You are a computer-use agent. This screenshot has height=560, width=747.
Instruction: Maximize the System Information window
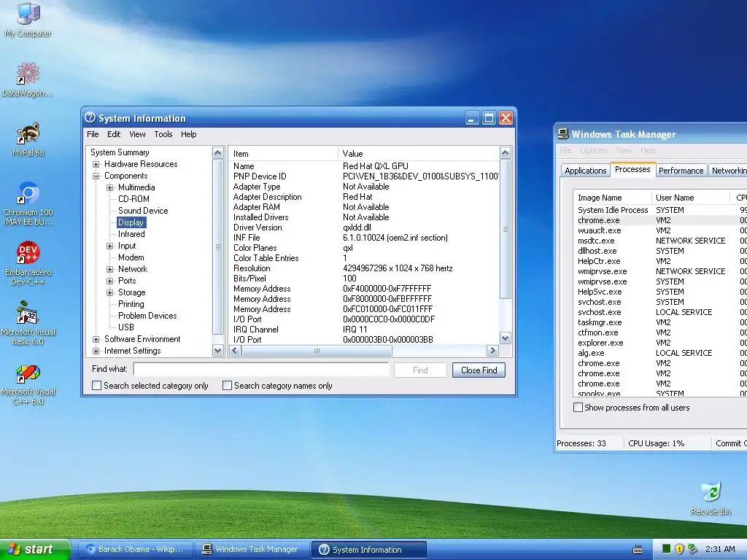[489, 117]
